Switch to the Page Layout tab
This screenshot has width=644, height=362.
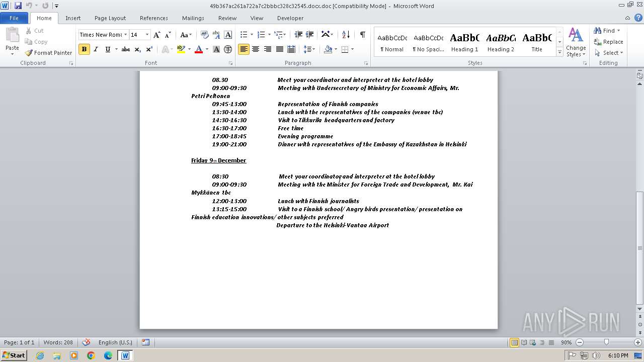tap(110, 18)
